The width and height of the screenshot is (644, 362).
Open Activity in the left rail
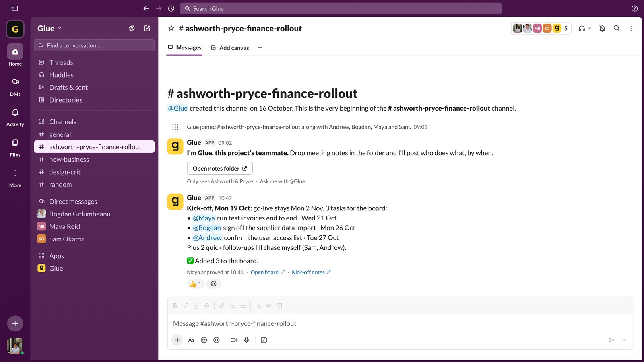coord(15,117)
